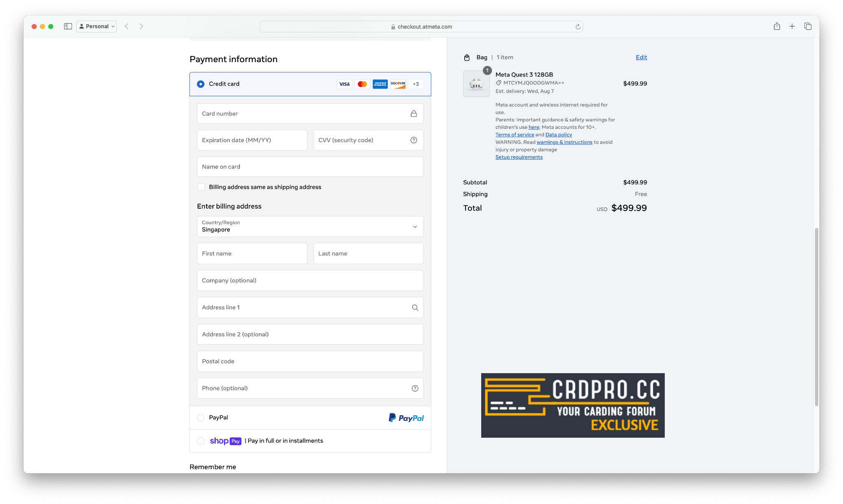This screenshot has width=843, height=504.
Task: Click the address search magnifier icon
Action: click(415, 308)
